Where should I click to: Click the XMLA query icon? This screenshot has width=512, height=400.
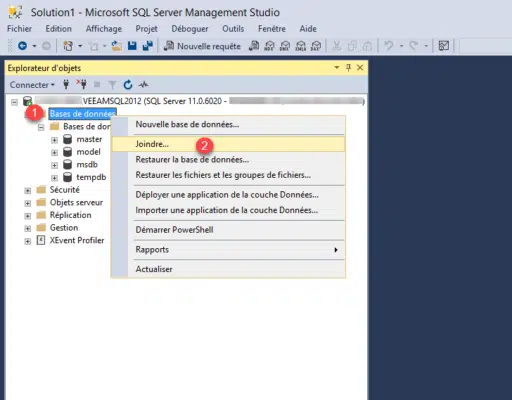click(300, 46)
